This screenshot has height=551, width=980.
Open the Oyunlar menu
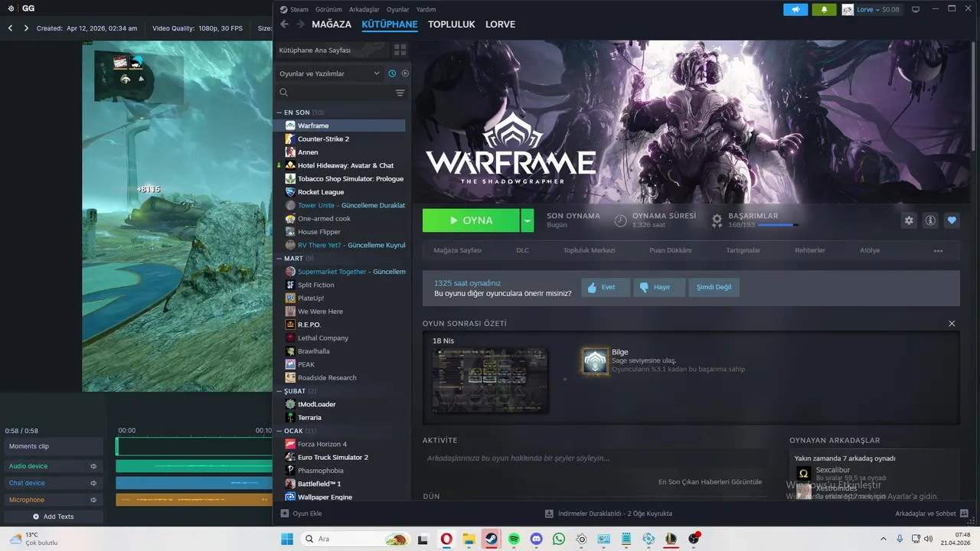(x=398, y=10)
